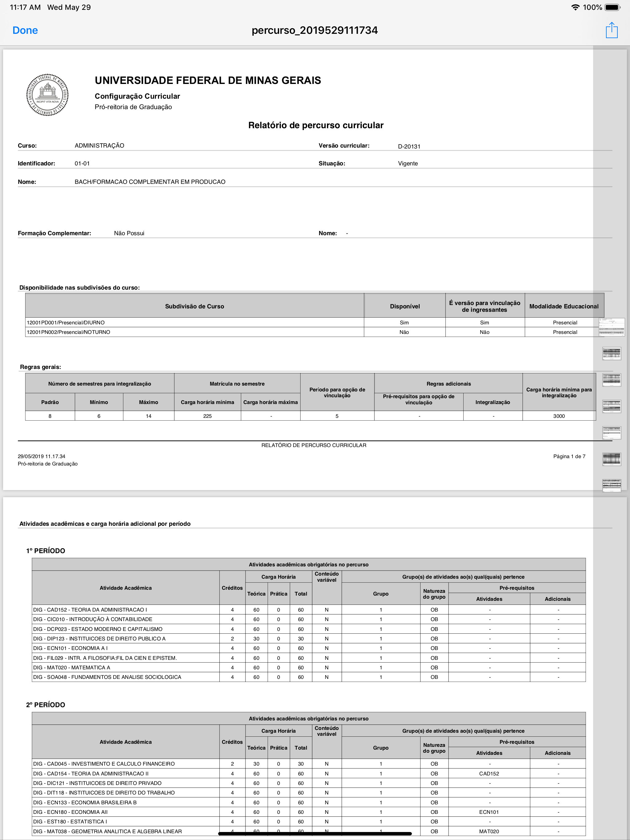Tap the 'Página 1 de 7' footer

pyautogui.click(x=569, y=457)
